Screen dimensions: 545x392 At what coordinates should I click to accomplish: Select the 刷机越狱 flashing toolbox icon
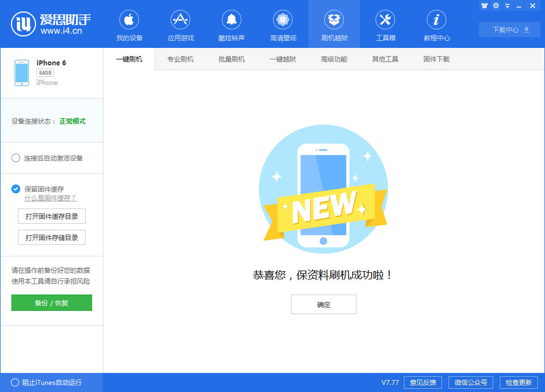coord(334,24)
